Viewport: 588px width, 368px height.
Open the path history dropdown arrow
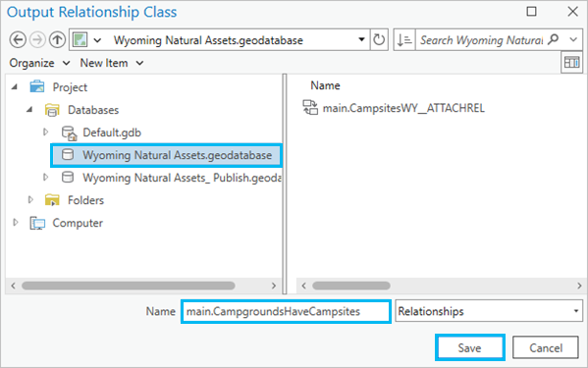coord(361,39)
